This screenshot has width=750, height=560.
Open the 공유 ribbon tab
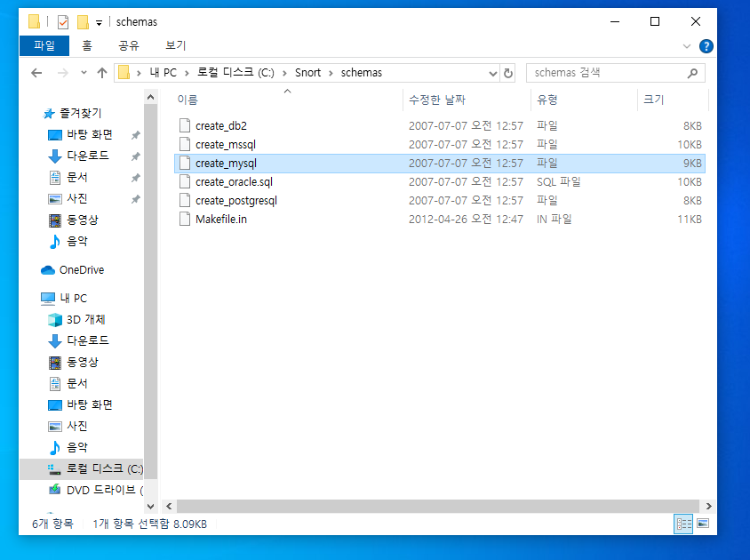point(129,45)
